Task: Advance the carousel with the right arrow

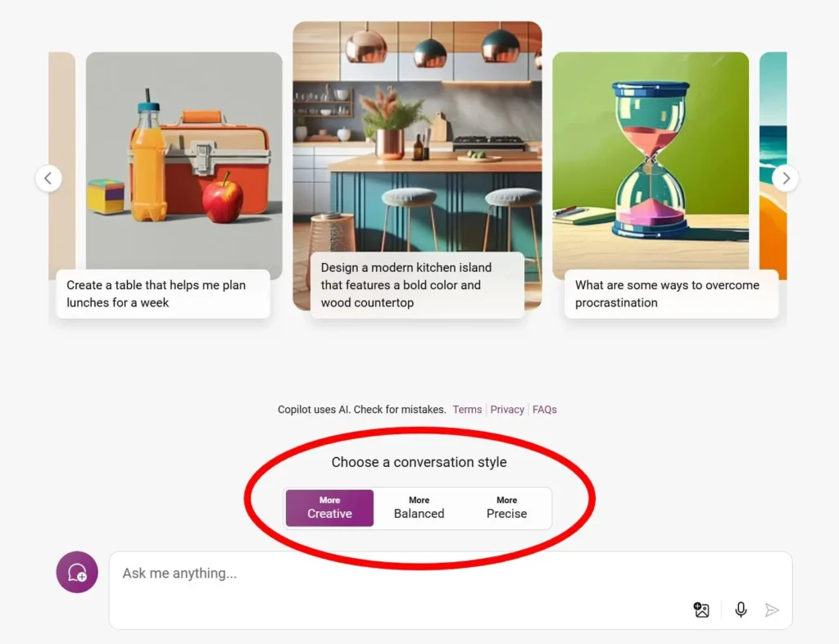Action: coord(785,178)
